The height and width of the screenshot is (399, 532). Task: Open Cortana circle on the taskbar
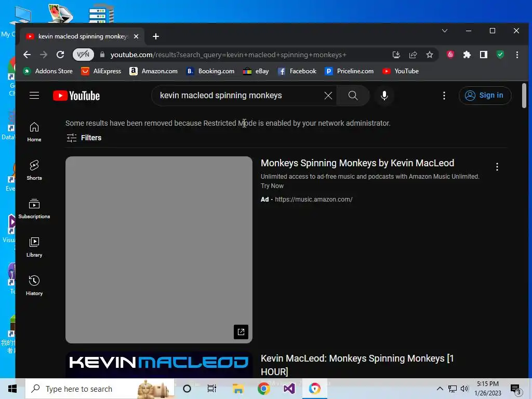pyautogui.click(x=187, y=389)
